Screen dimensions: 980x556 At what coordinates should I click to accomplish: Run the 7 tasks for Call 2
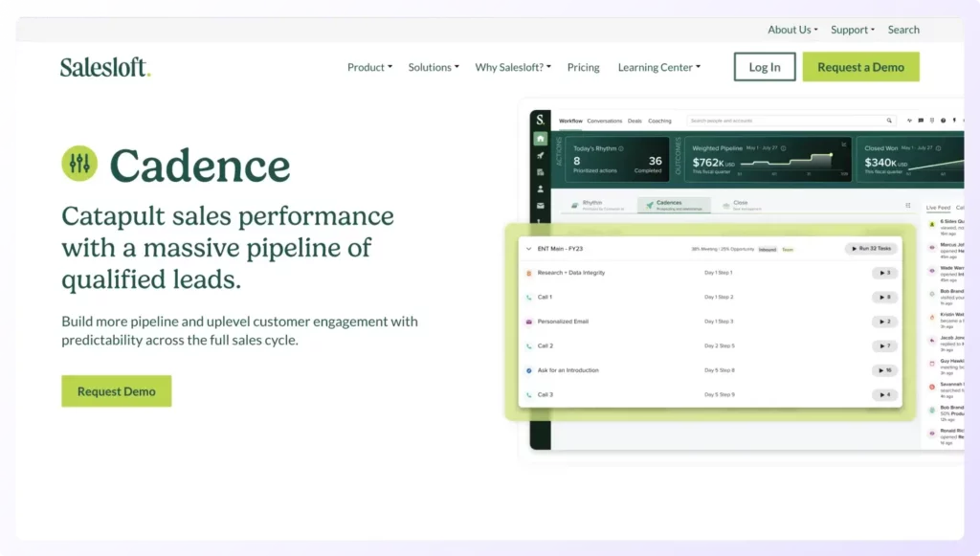[x=884, y=346]
